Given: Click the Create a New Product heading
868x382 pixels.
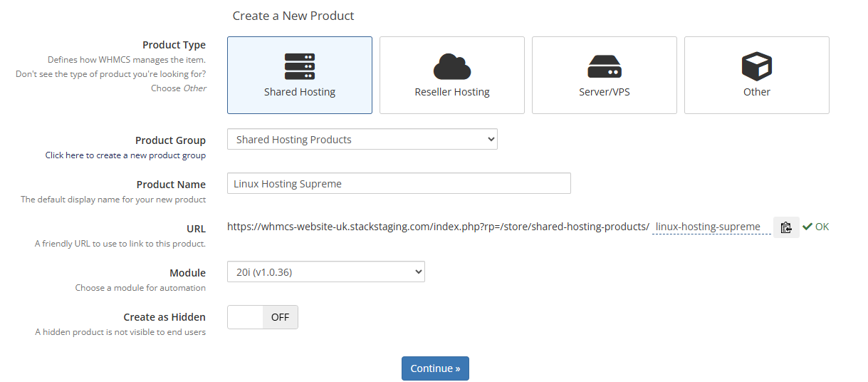Looking at the screenshot, I should click(293, 16).
